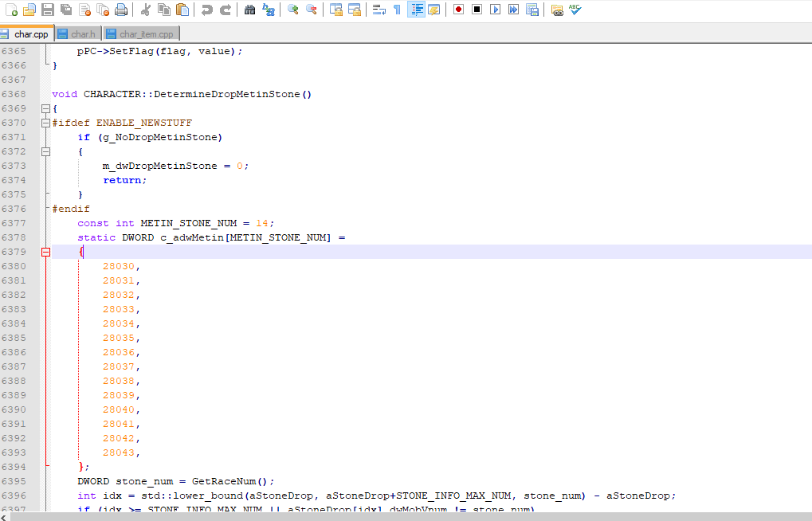
Task: Open the user defined language dialog
Action: click(x=434, y=10)
